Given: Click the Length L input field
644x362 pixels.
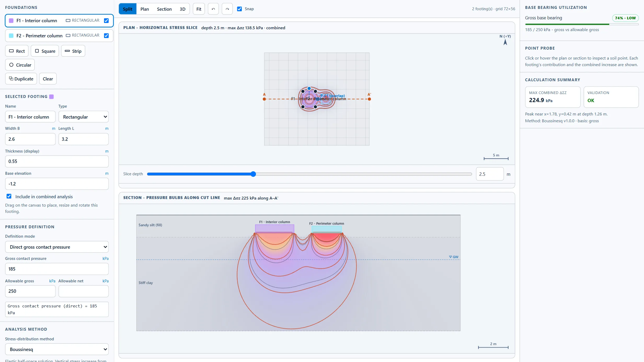Looking at the screenshot, I should point(84,139).
